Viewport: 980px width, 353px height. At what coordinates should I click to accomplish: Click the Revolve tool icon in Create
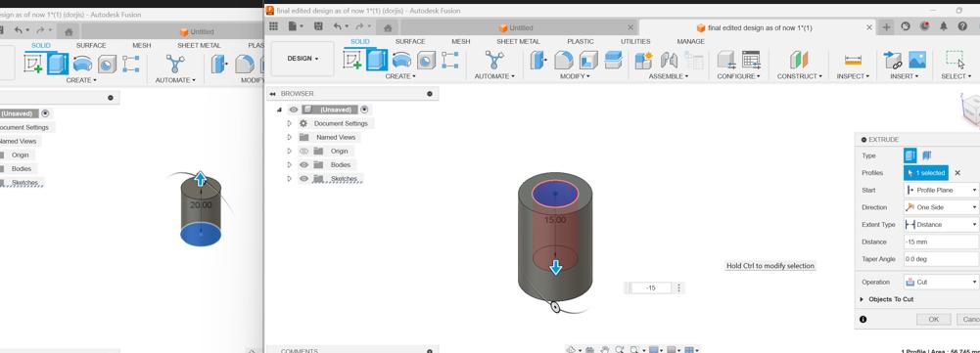coord(401,60)
